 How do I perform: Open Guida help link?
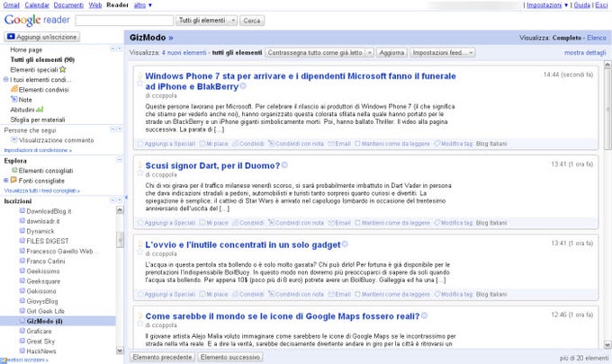(581, 5)
